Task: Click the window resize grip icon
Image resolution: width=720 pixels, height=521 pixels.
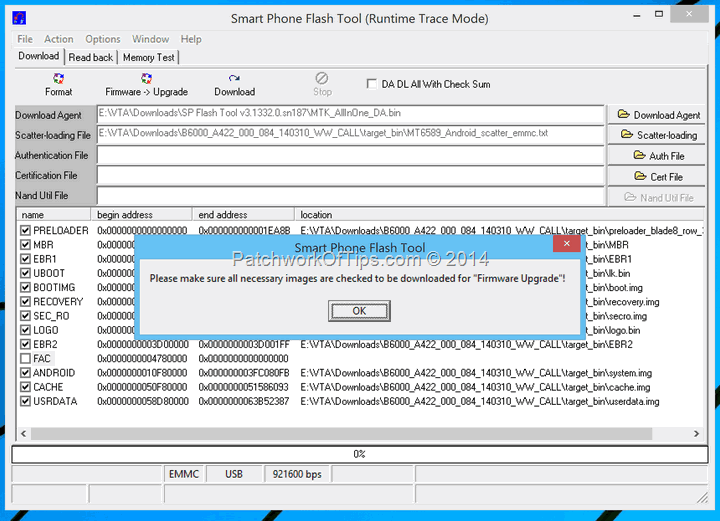Action: point(702,497)
